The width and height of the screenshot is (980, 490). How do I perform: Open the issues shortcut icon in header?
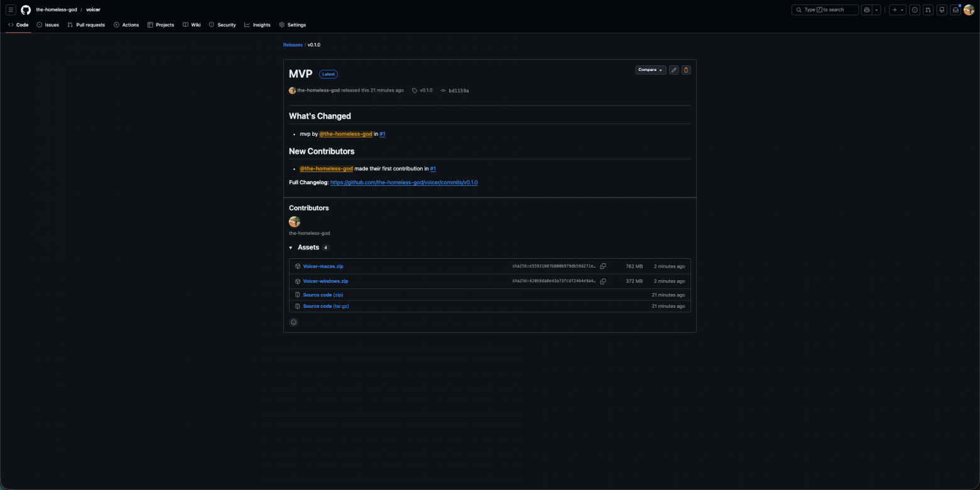[x=915, y=10]
